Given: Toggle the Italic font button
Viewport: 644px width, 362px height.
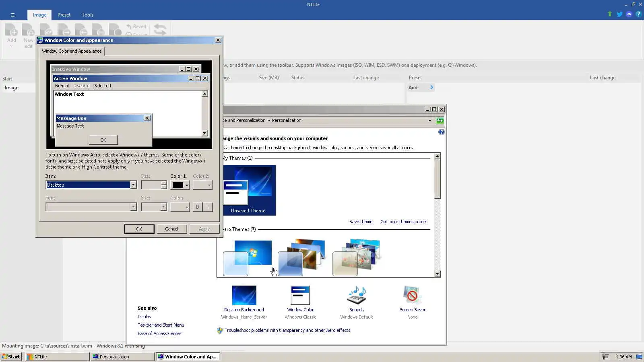Looking at the screenshot, I should tap(208, 207).
